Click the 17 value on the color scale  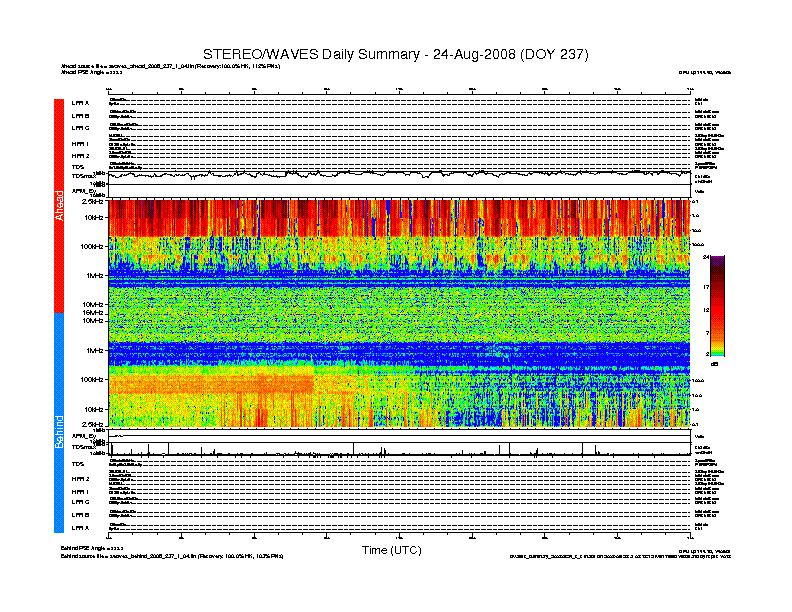[706, 287]
